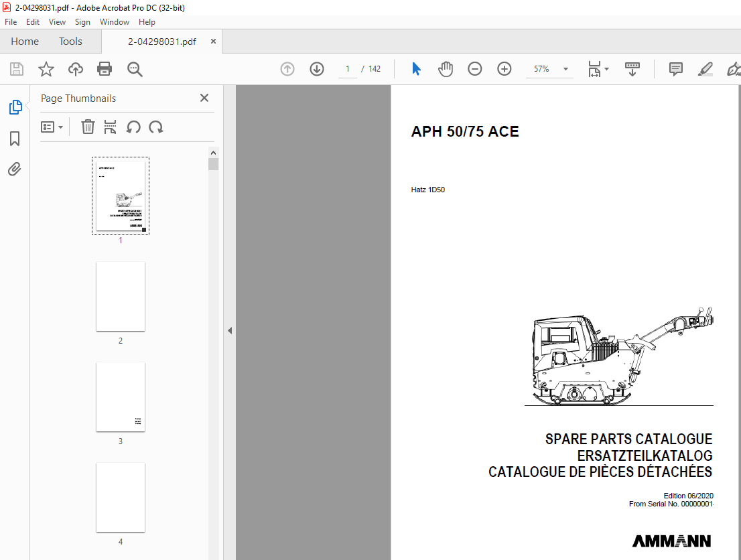Zoom out with minus icon
The height and width of the screenshot is (560, 741).
click(474, 69)
